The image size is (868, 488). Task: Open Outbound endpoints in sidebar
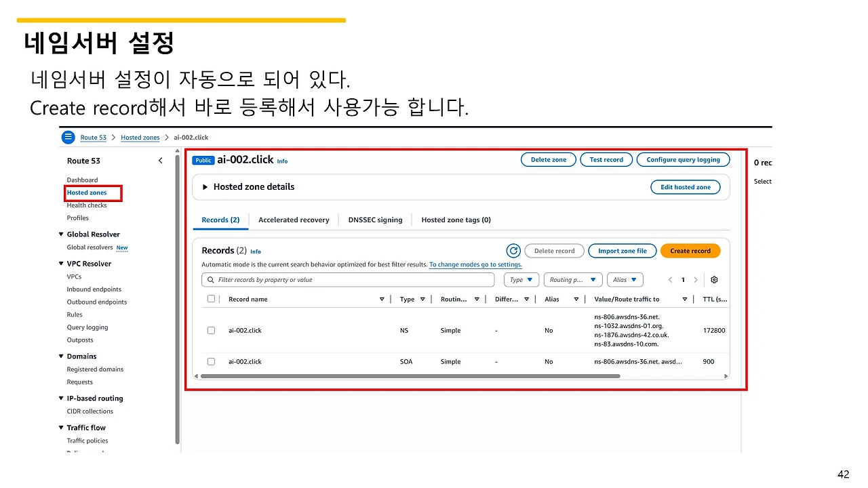(97, 302)
